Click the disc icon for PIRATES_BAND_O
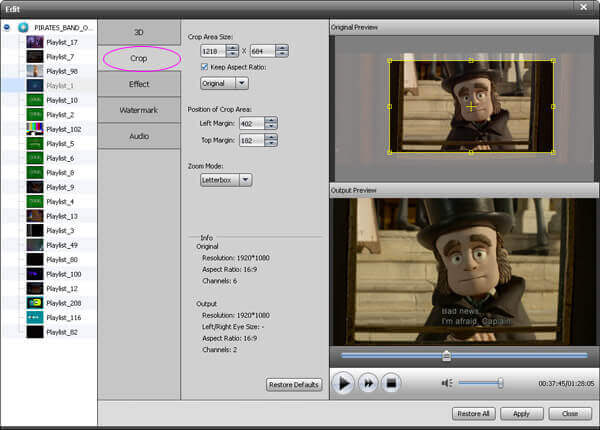Screen dimensions: 600x430 point(23,28)
